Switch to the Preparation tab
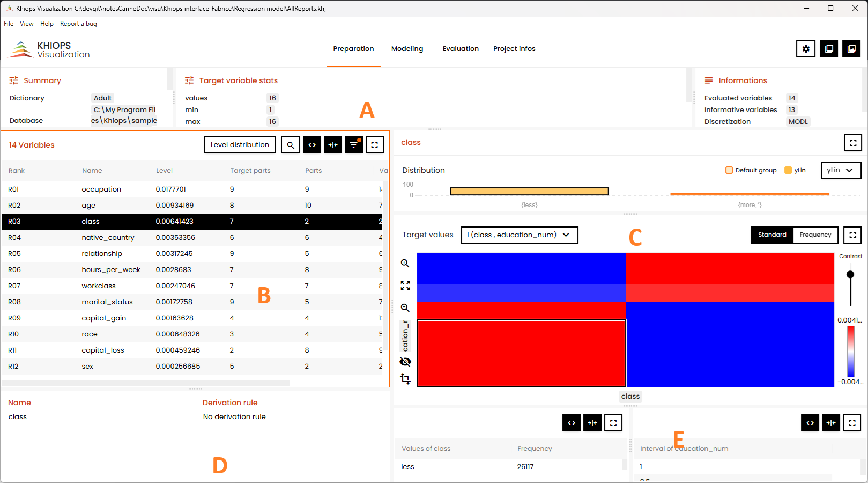Screen dimensions: 868x483 (353, 49)
